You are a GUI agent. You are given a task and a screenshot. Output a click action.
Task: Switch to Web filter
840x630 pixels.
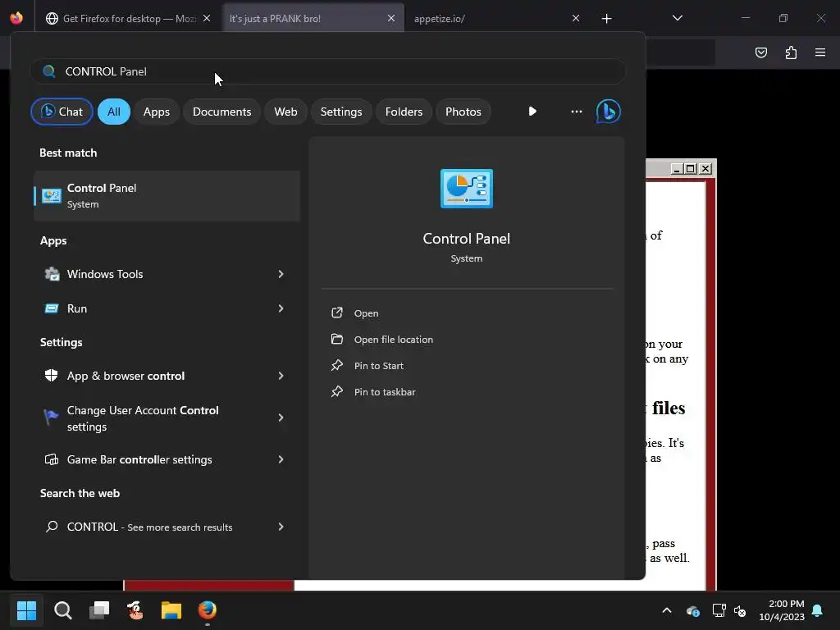pos(285,112)
